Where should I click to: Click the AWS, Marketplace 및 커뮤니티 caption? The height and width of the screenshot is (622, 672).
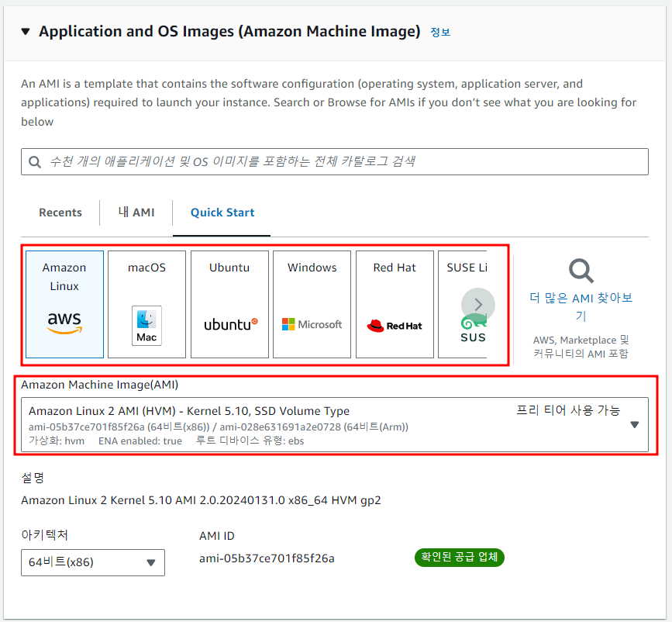pos(581,347)
